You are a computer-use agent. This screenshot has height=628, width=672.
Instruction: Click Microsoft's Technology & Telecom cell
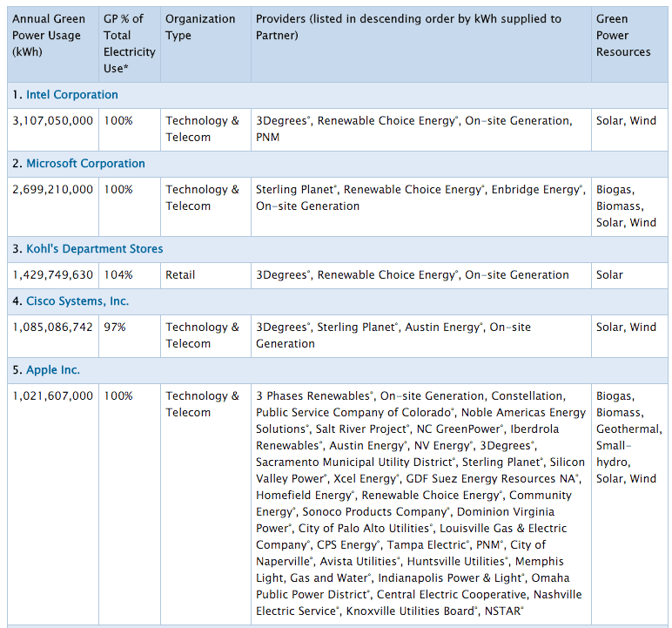coord(205,206)
